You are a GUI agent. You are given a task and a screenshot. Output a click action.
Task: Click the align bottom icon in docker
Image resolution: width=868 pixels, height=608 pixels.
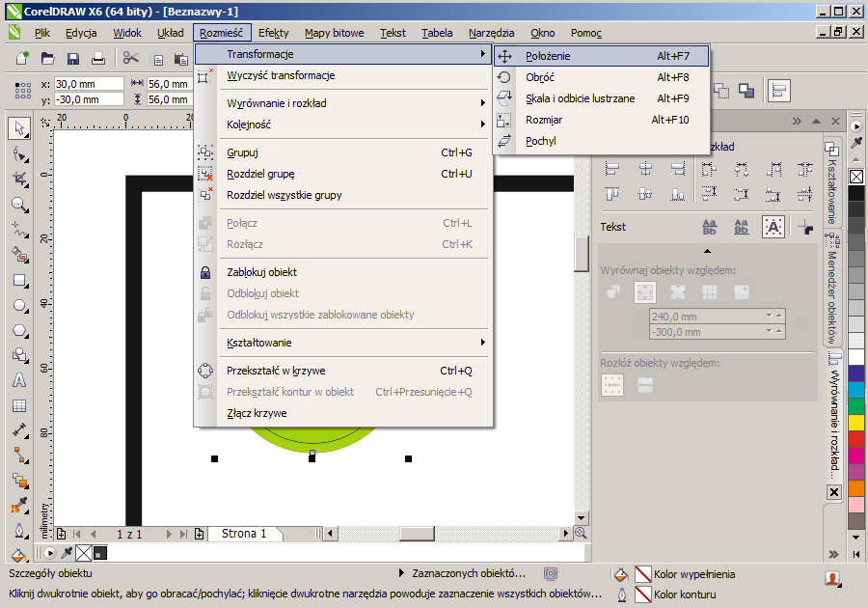click(678, 193)
